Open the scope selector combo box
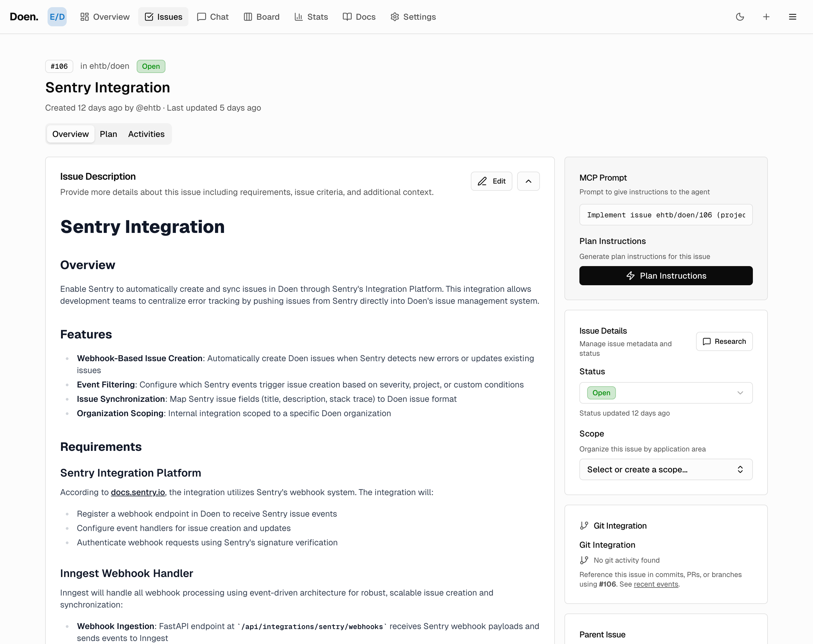 click(x=666, y=469)
